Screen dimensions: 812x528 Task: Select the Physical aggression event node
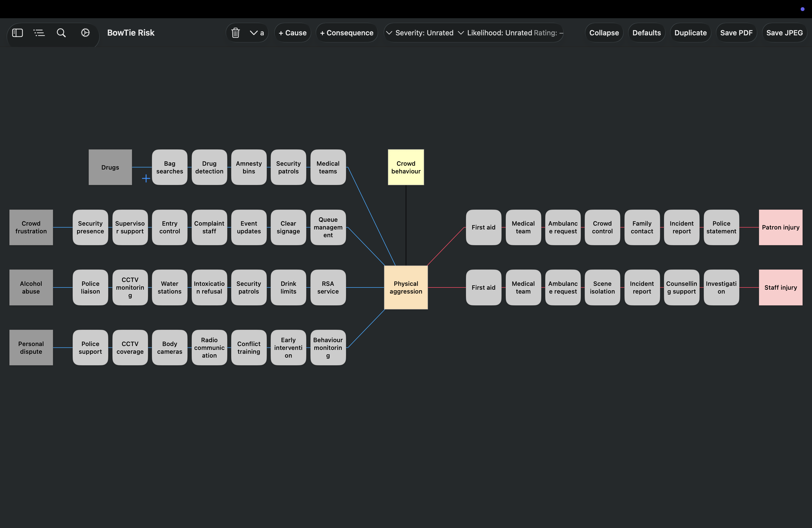tap(406, 287)
